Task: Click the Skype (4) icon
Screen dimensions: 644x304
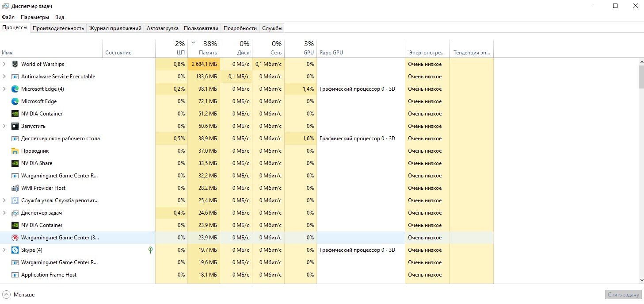Action: coord(15,250)
